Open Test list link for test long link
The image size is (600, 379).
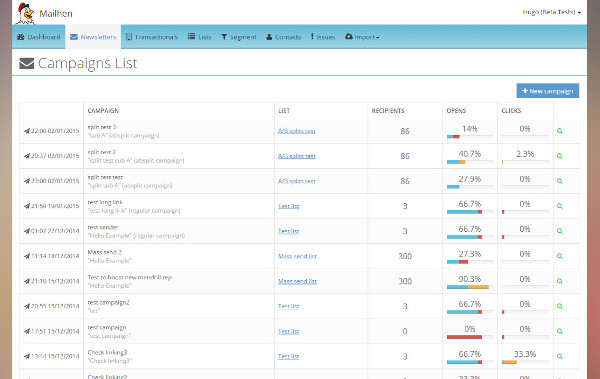[x=289, y=206]
